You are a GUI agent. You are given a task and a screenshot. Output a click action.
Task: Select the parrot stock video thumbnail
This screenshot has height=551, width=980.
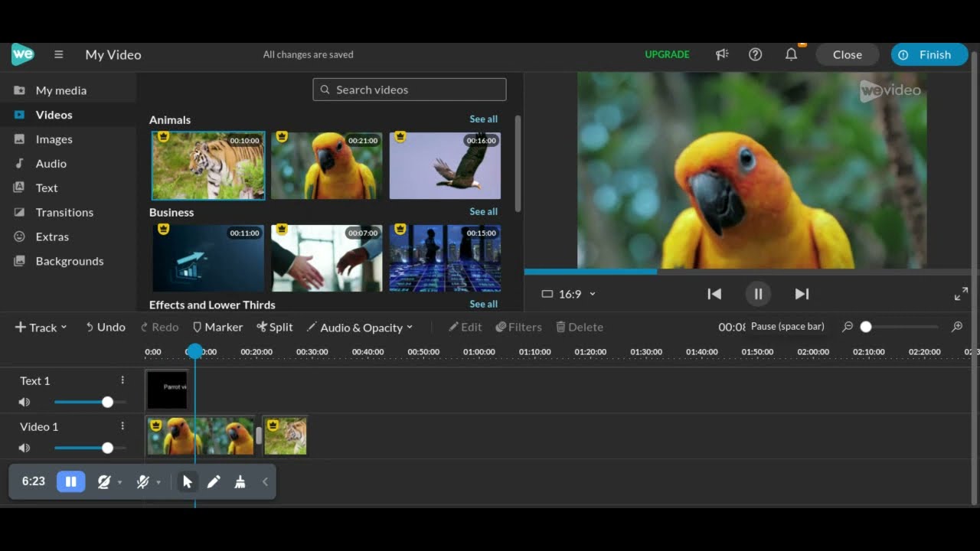tap(326, 165)
